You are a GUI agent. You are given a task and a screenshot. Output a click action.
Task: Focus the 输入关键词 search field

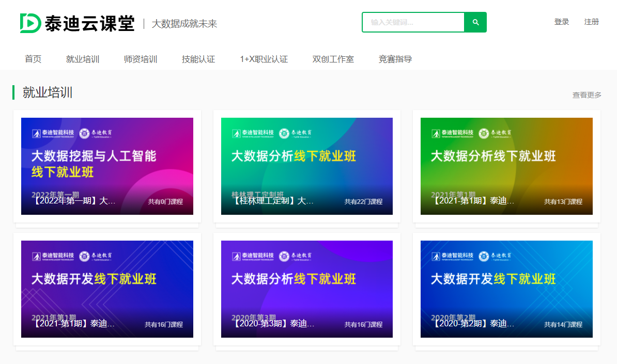coord(413,22)
